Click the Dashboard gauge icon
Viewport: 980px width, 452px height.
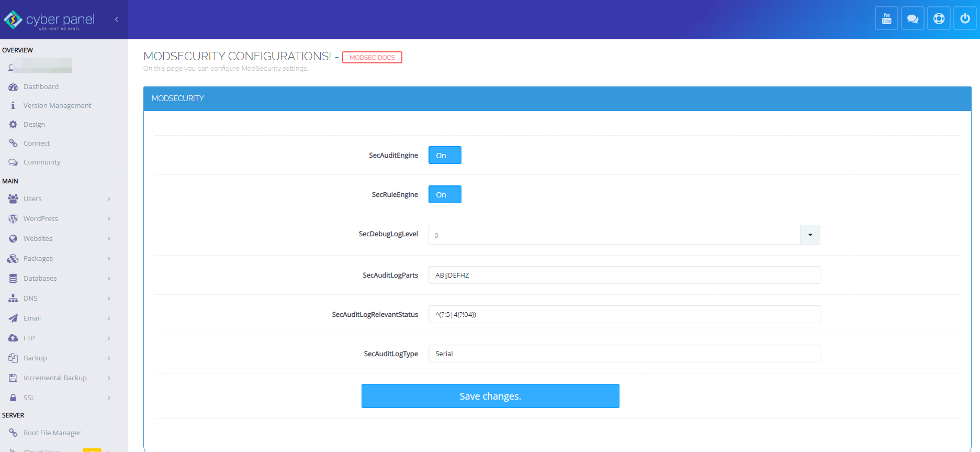coord(13,87)
